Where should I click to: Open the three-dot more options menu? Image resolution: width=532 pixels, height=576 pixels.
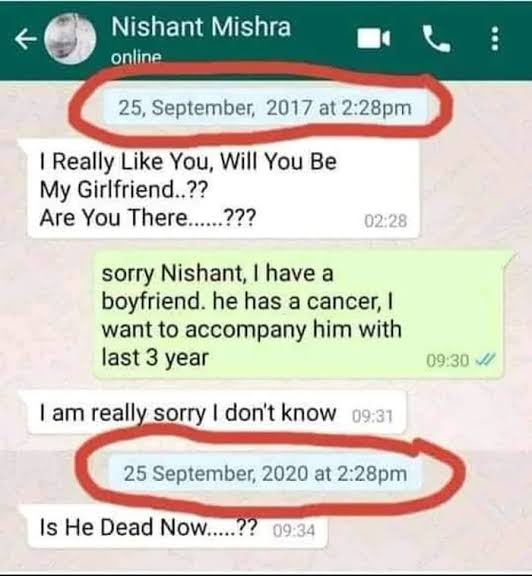(495, 38)
